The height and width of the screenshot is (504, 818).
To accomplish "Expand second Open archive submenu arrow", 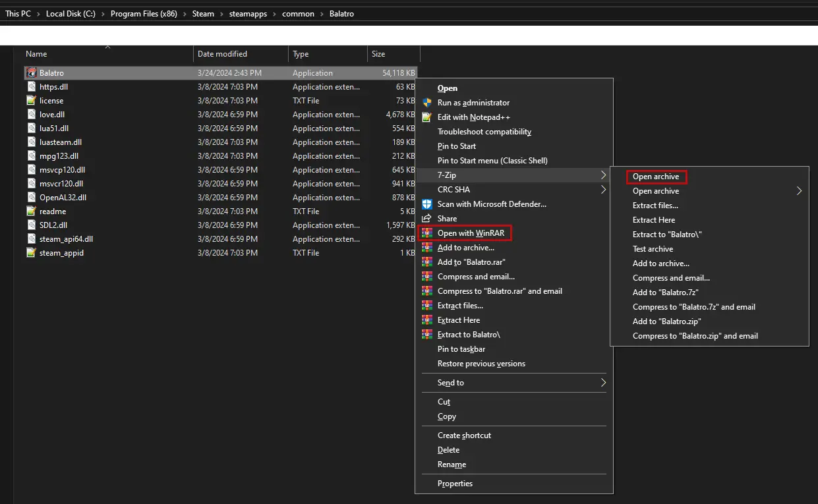I will 800,191.
